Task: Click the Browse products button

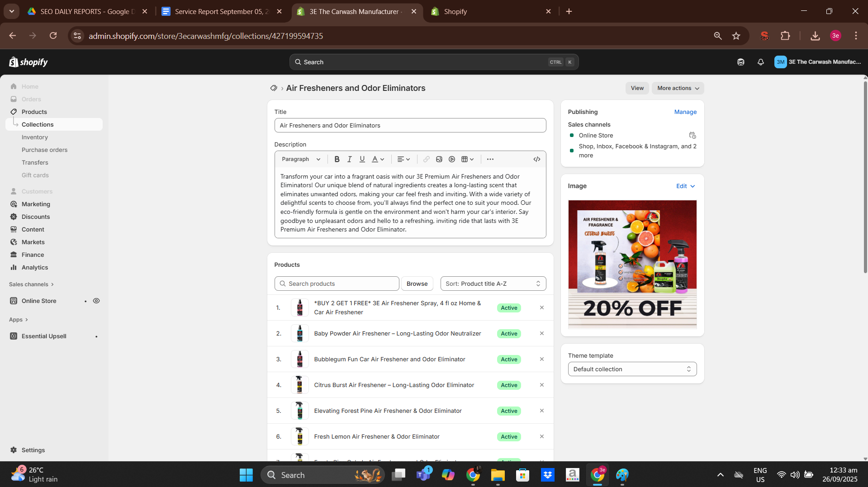Action: pos(417,284)
